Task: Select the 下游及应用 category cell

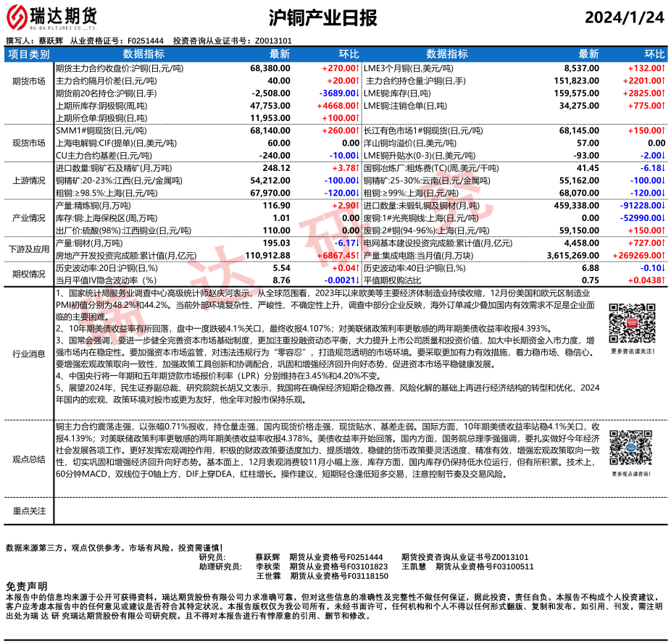Action: coord(29,249)
